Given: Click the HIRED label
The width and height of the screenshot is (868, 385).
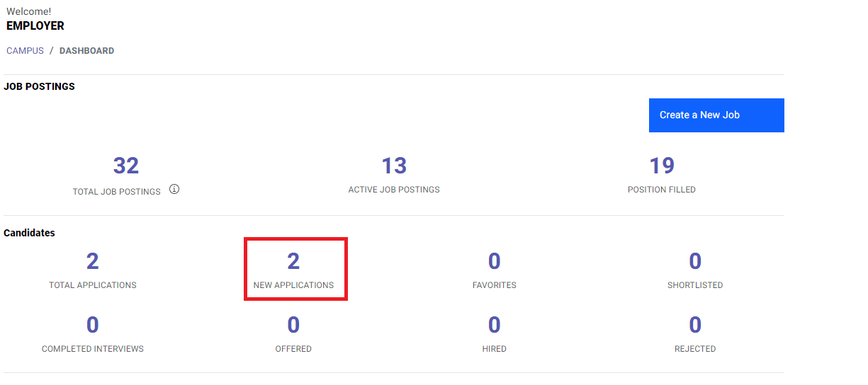Looking at the screenshot, I should pyautogui.click(x=495, y=349).
